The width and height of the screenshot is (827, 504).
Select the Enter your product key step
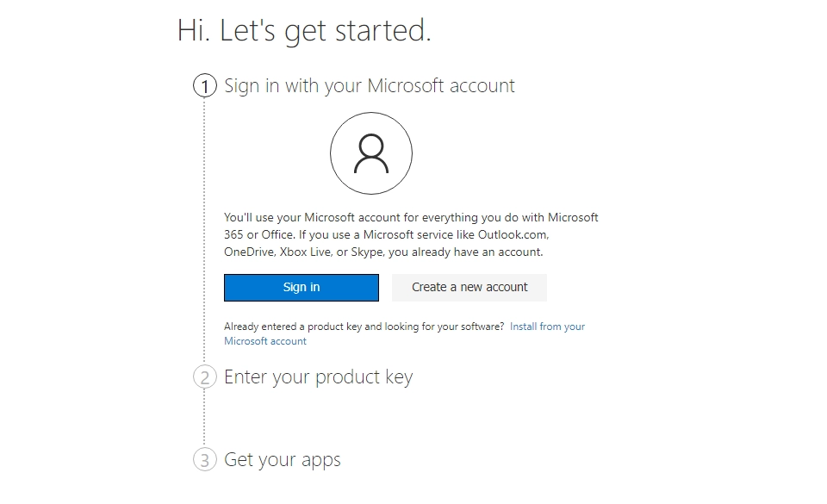point(318,377)
